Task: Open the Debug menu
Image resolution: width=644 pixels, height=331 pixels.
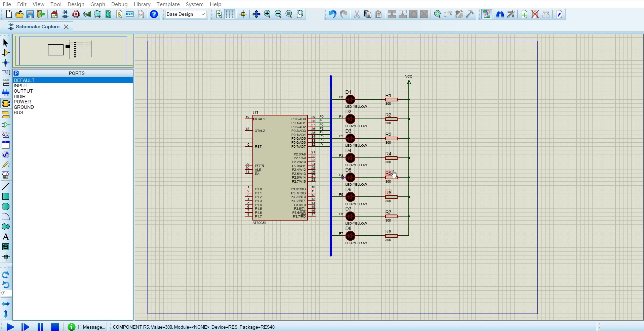Action: 119,4
